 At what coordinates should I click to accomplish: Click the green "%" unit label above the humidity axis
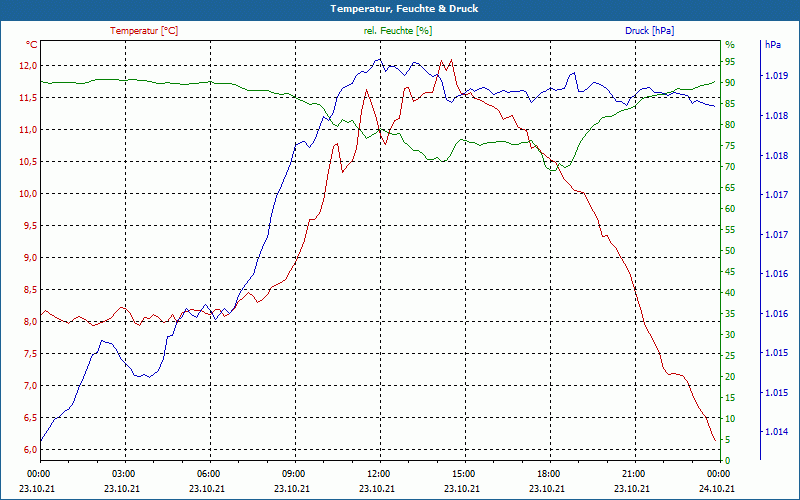coord(730,45)
